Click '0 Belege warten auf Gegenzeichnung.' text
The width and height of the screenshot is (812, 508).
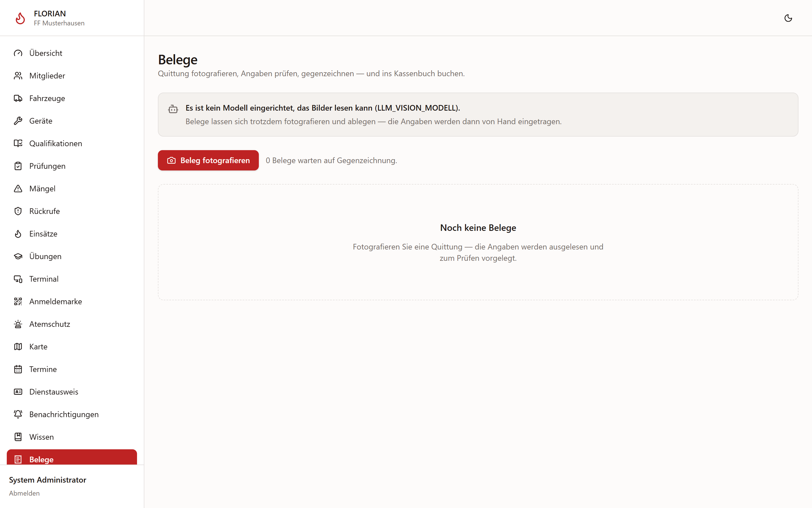coord(331,161)
